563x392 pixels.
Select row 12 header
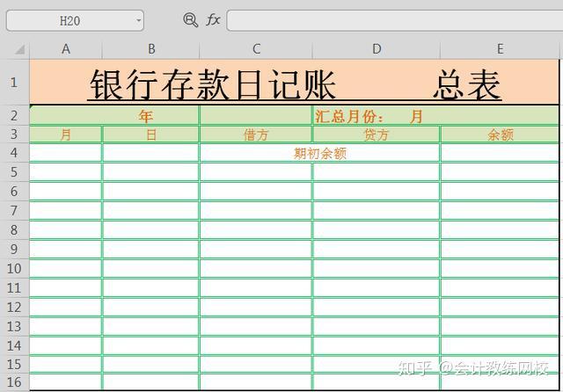[14, 308]
